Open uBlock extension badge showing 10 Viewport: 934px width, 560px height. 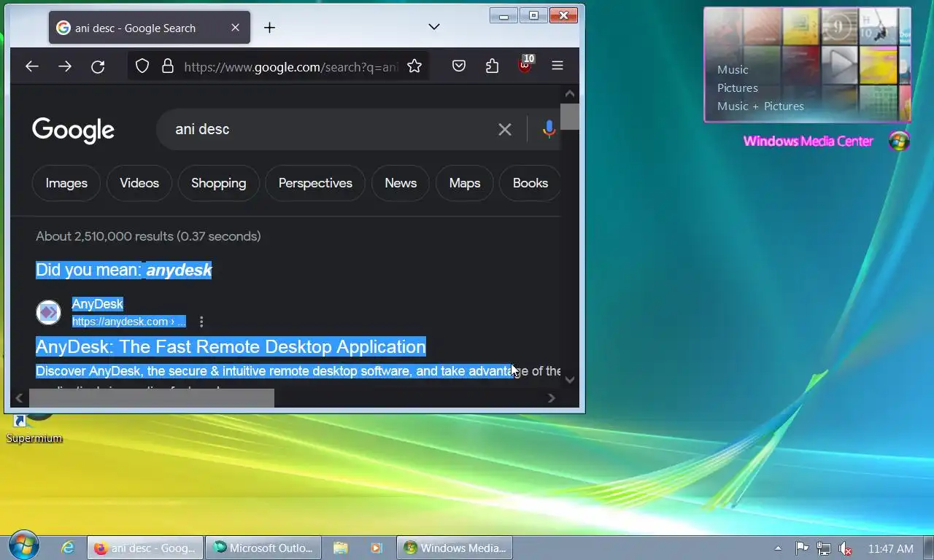(x=526, y=64)
